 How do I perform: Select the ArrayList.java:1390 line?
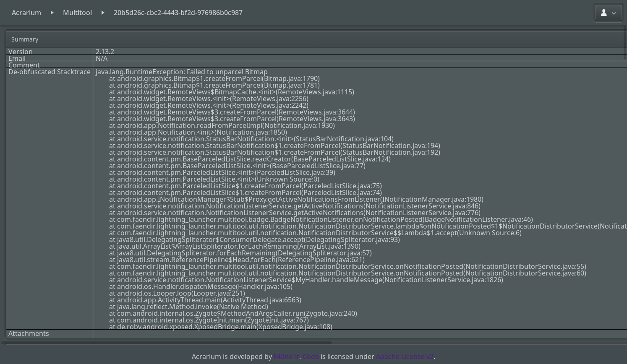pos(235,246)
